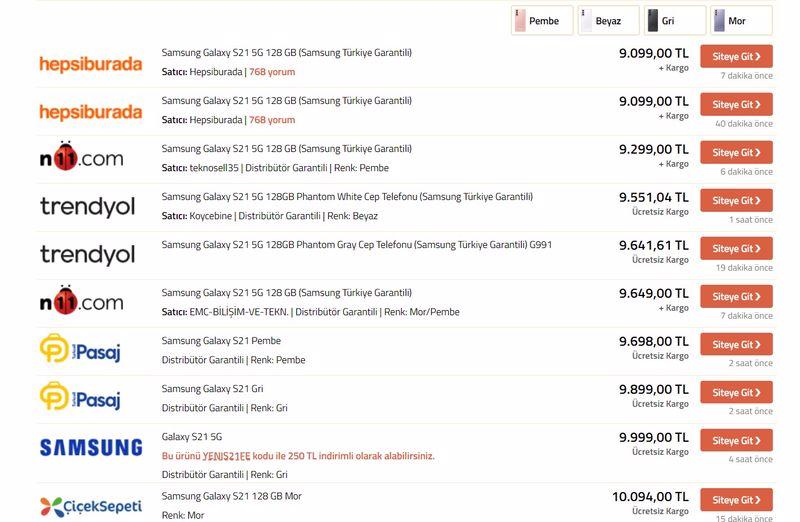Click the 9.299,00 TL price
The width and height of the screenshot is (800, 522).
pyautogui.click(x=654, y=149)
